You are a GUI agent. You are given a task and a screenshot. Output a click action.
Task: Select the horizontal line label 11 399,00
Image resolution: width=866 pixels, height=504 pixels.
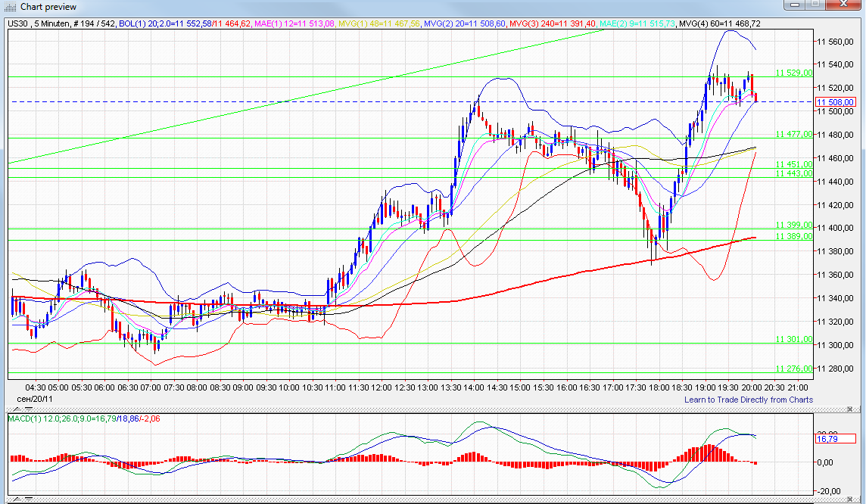click(793, 225)
